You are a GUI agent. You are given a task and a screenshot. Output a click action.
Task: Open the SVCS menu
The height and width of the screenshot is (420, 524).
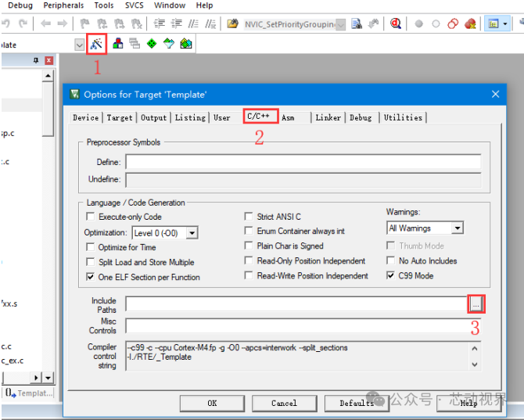point(134,5)
